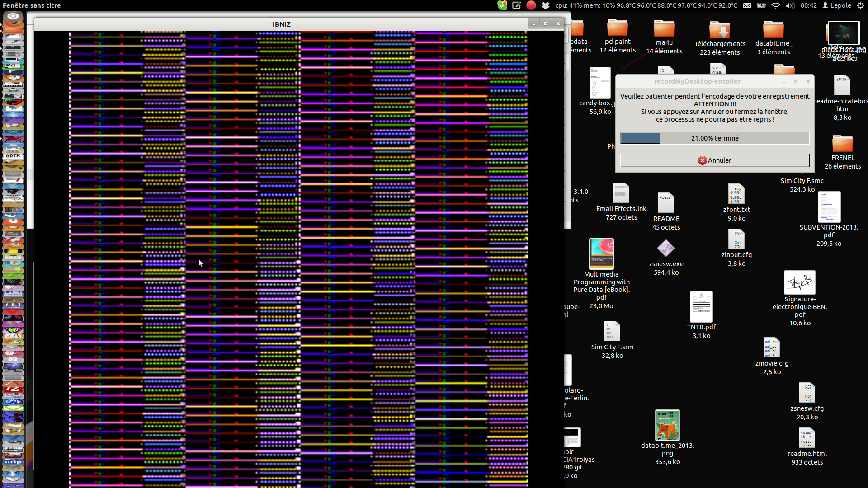Screen dimensions: 868x488
Task: Click the IBNIZ window title bar
Action: click(x=281, y=24)
